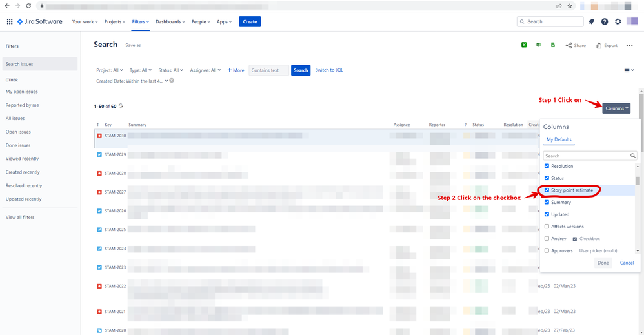Open the help question mark icon
This screenshot has height=335, width=644.
tap(605, 21)
